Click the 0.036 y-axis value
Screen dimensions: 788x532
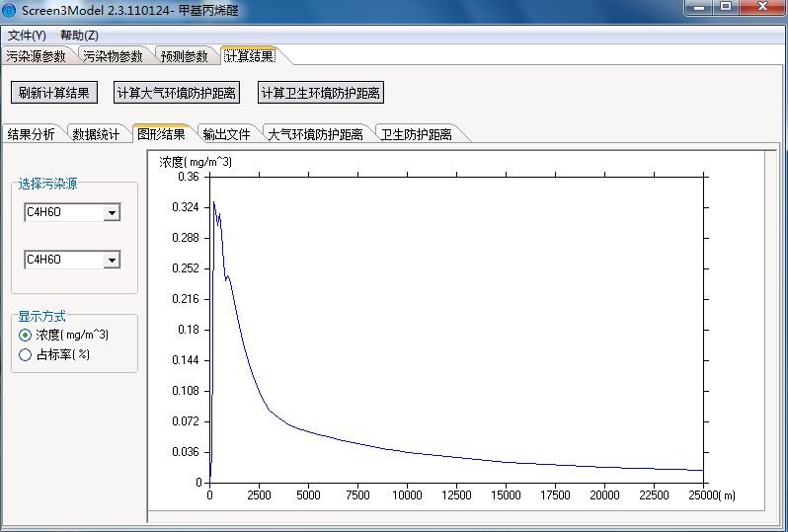(x=186, y=452)
